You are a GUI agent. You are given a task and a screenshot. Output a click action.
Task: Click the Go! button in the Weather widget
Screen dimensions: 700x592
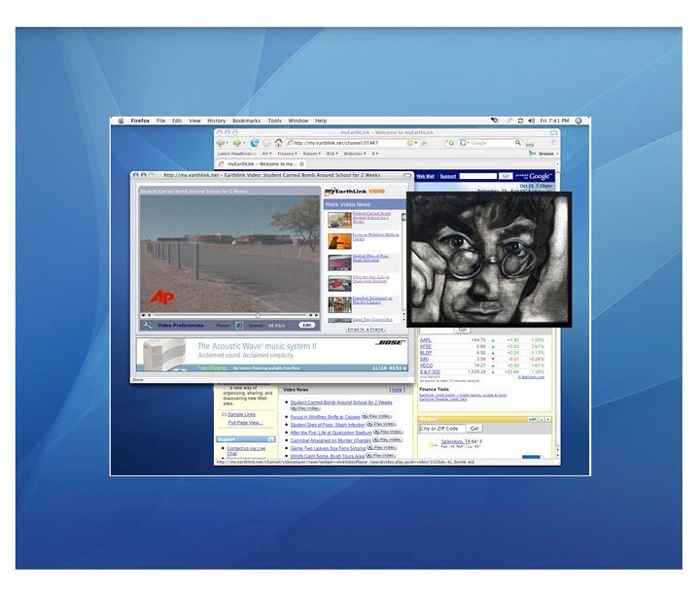(x=475, y=428)
